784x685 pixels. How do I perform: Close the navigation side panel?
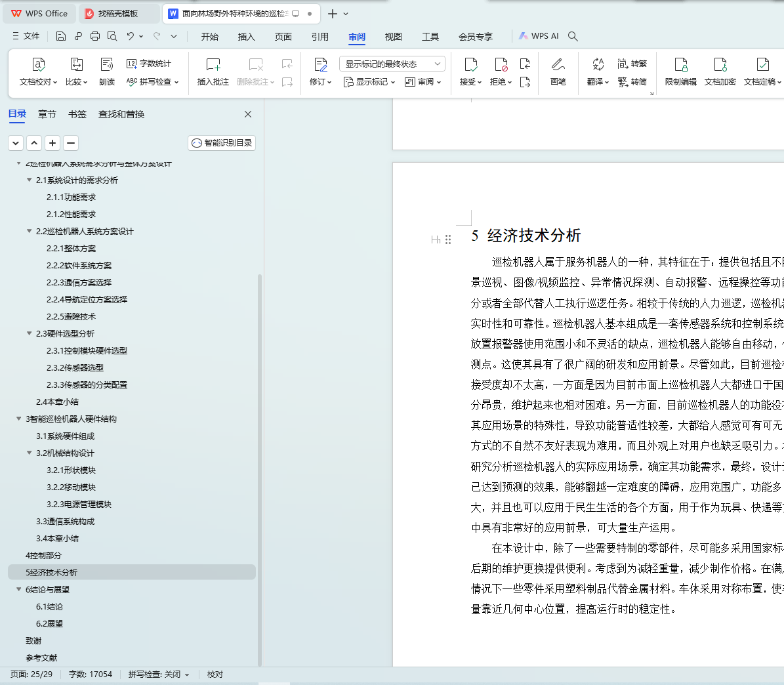[248, 115]
